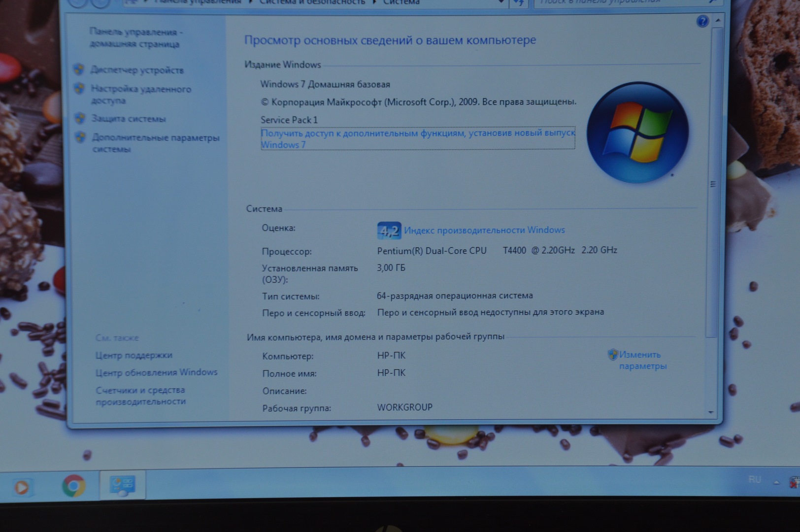This screenshot has width=800, height=532.
Task: Click the Control Panel taskbar button
Action: click(x=123, y=485)
